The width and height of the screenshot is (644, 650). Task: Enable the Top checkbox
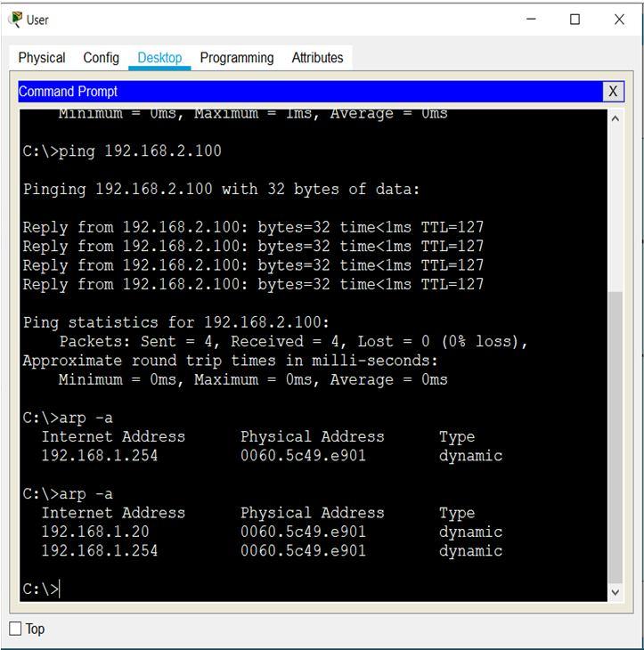15,629
